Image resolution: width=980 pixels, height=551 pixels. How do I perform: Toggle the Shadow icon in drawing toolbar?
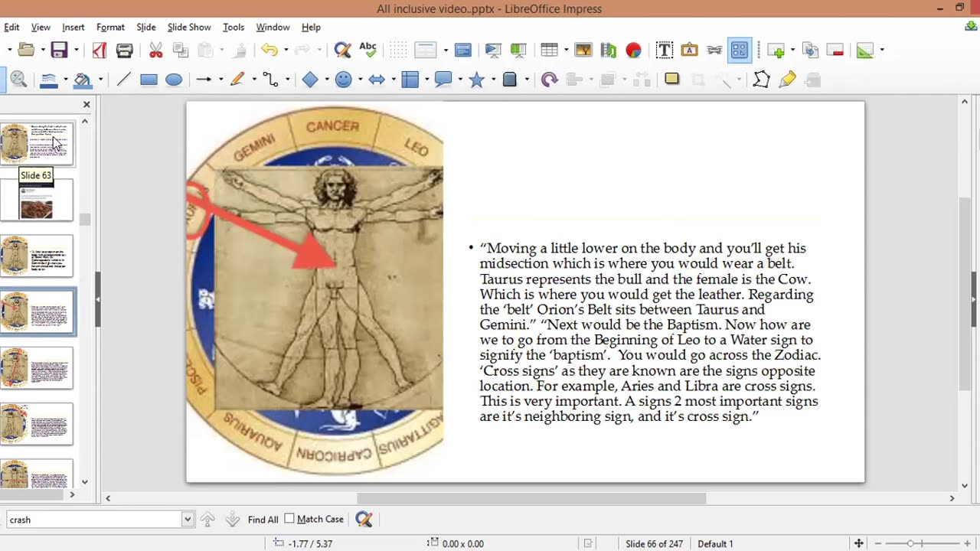(672, 79)
